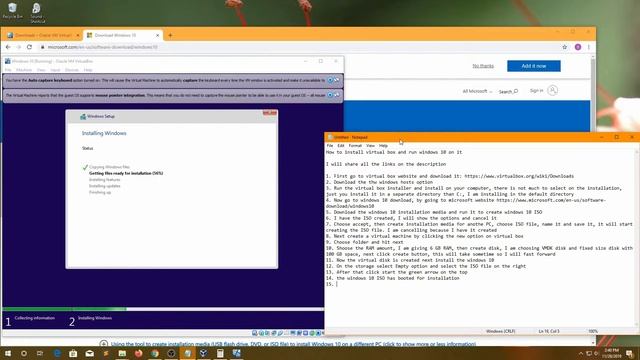Open Cortana search circle on taskbar
This screenshot has height=360, width=640.
click(24, 353)
